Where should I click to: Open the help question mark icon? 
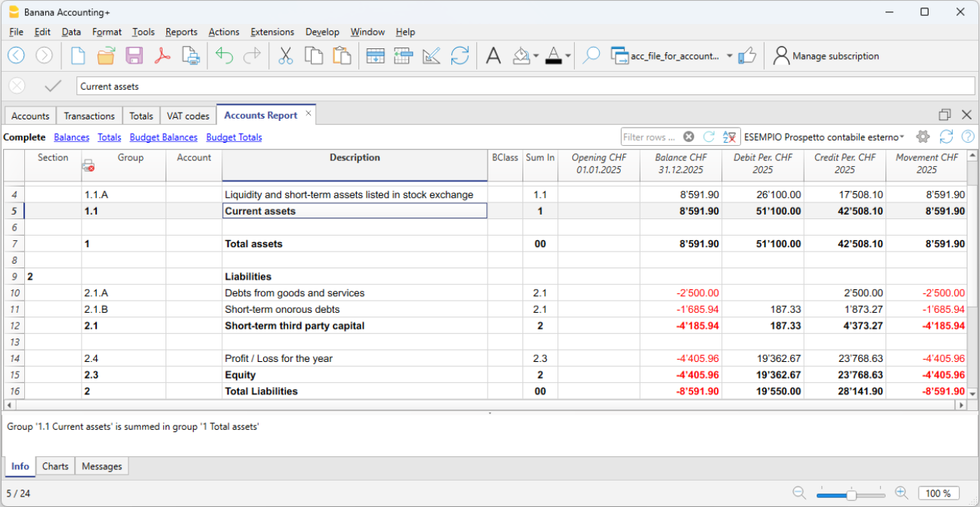click(x=967, y=137)
